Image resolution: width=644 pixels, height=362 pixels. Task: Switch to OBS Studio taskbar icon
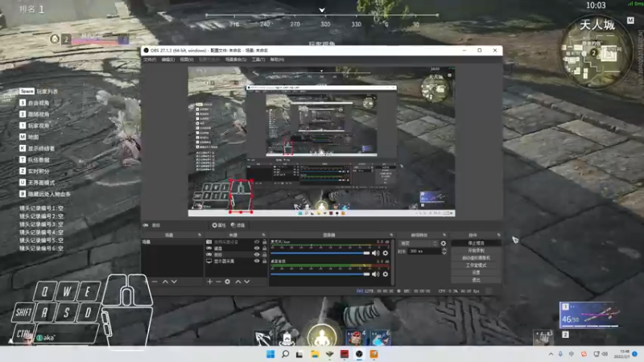tap(359, 354)
